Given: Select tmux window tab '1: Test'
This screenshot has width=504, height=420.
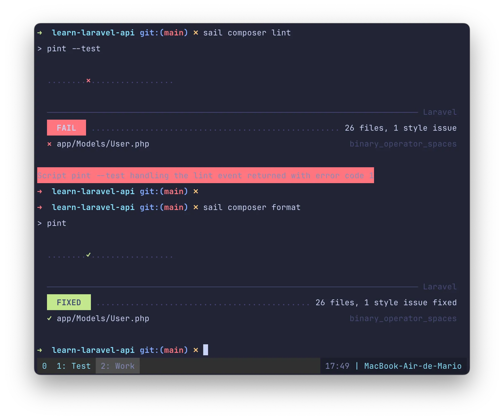Looking at the screenshot, I should (74, 366).
